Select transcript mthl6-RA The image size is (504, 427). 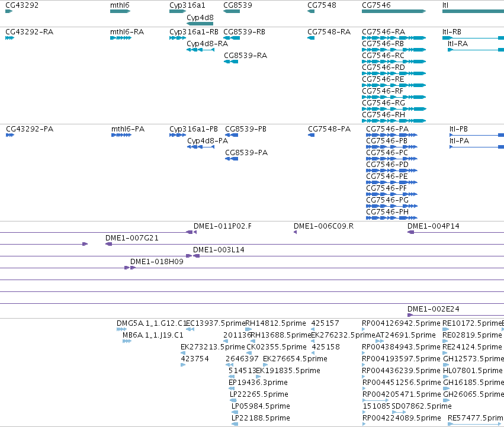point(121,38)
